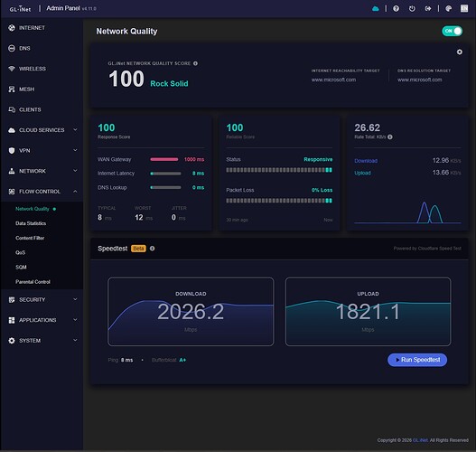Click the power reboot icon
476x452 pixels.
click(x=412, y=8)
